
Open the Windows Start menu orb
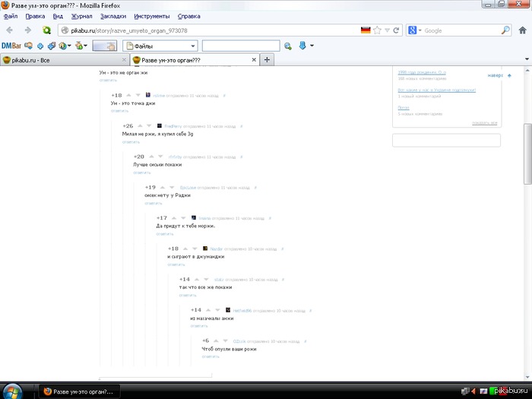[13, 391]
